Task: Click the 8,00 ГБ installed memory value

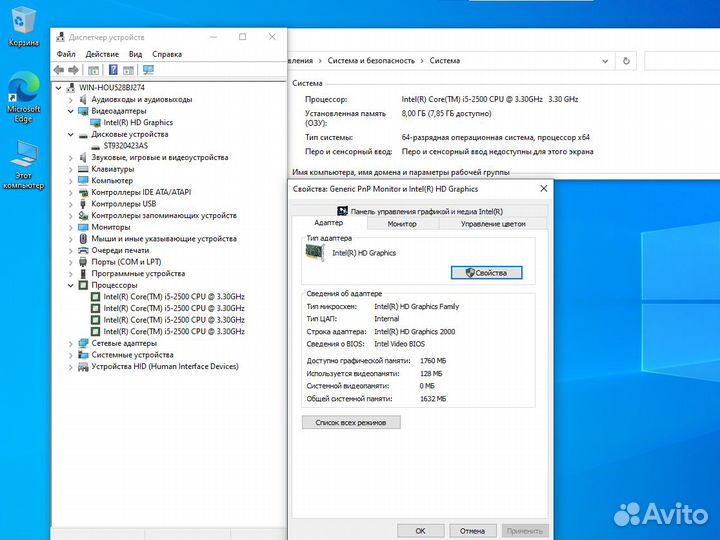Action: click(x=446, y=113)
